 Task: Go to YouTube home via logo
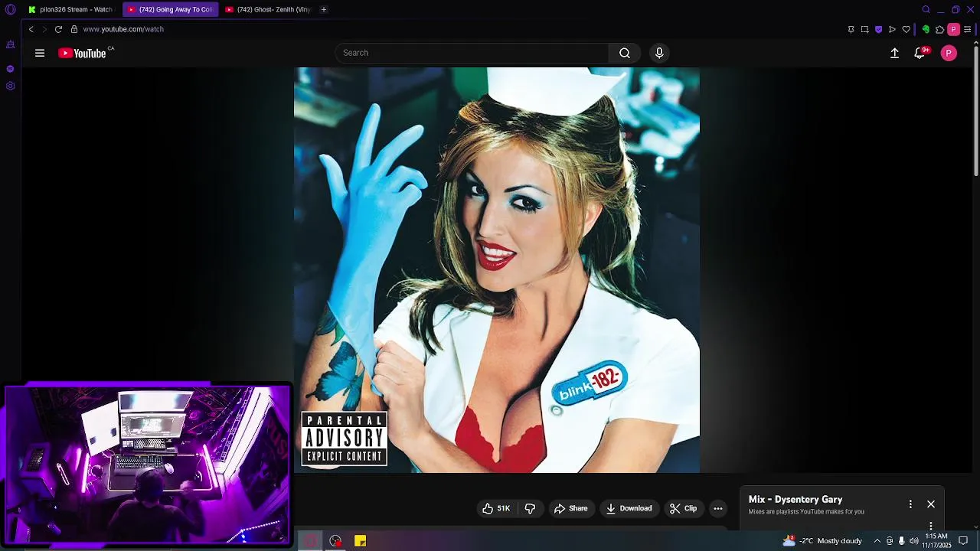[83, 53]
